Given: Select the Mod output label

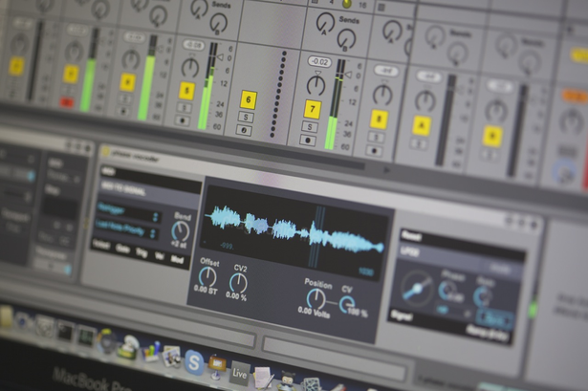Looking at the screenshot, I should (178, 259).
